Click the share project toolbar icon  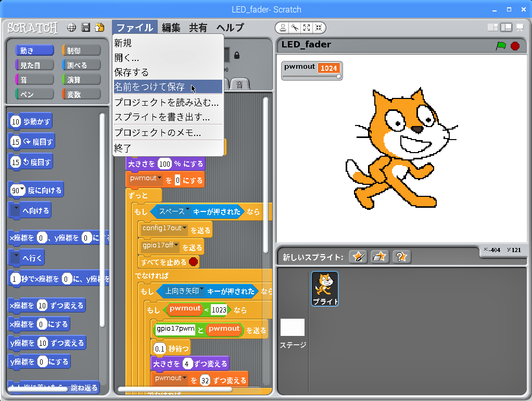coord(99,28)
